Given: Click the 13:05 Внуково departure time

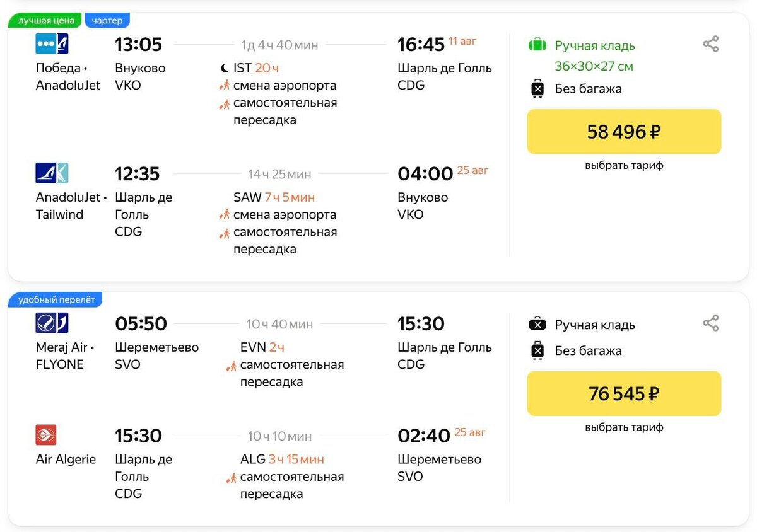Looking at the screenshot, I should [138, 45].
